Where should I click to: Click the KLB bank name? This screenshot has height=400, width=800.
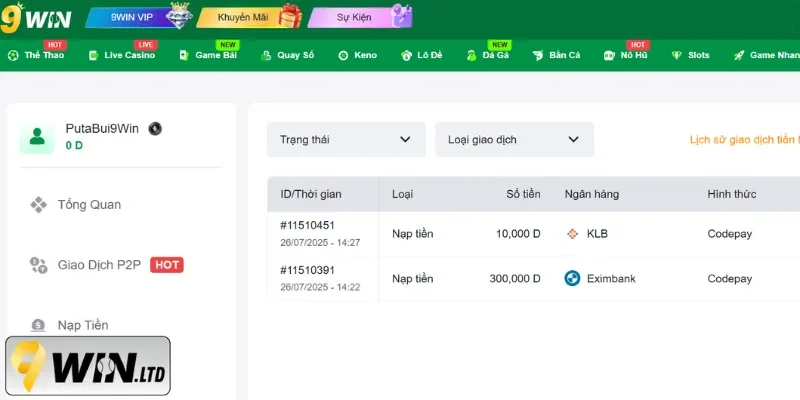[x=597, y=234]
